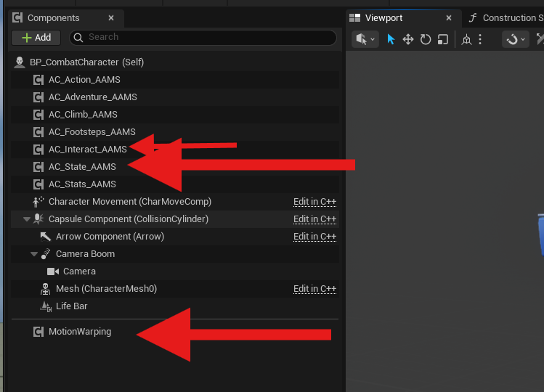Click the Camera component icon
The height and width of the screenshot is (392, 544).
53,271
